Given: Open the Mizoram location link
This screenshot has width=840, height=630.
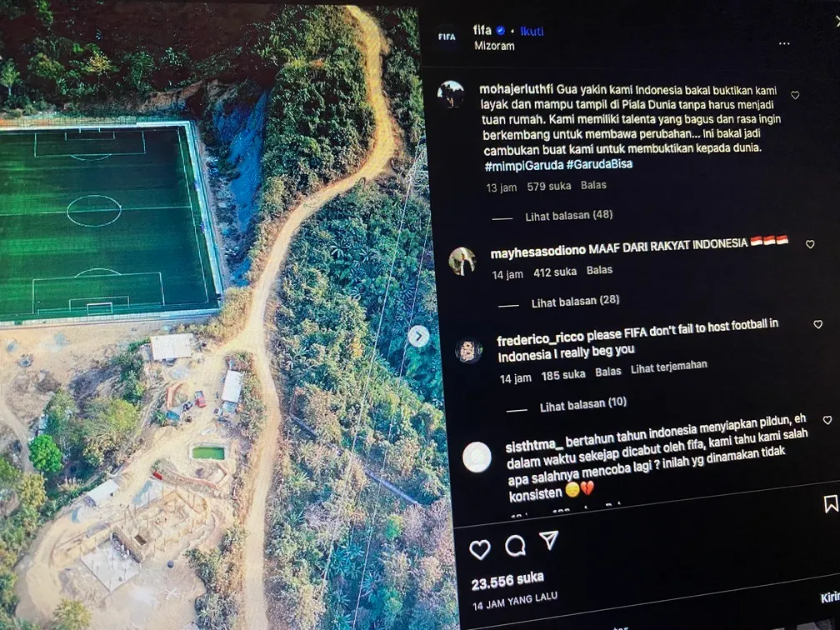Looking at the screenshot, I should click(494, 46).
